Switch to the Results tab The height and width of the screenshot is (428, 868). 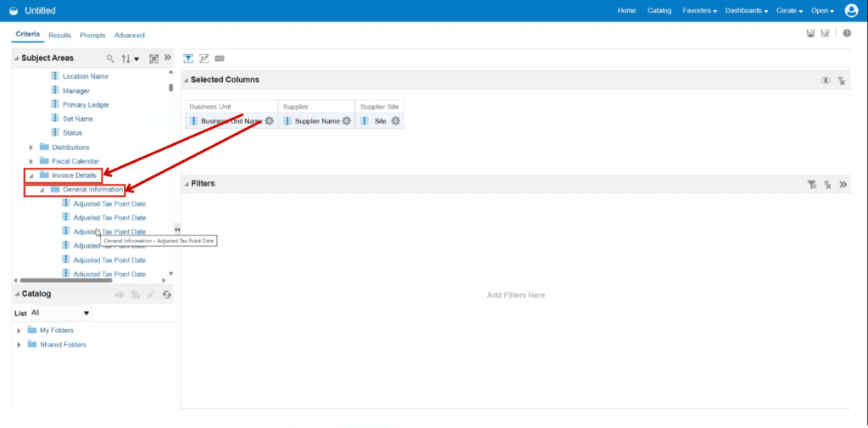(x=60, y=35)
